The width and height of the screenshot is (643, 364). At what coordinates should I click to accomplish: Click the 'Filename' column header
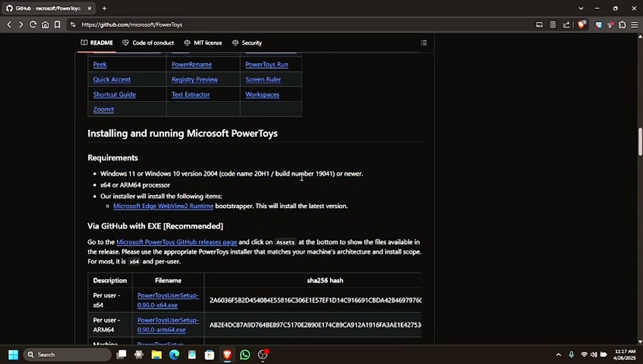click(168, 281)
